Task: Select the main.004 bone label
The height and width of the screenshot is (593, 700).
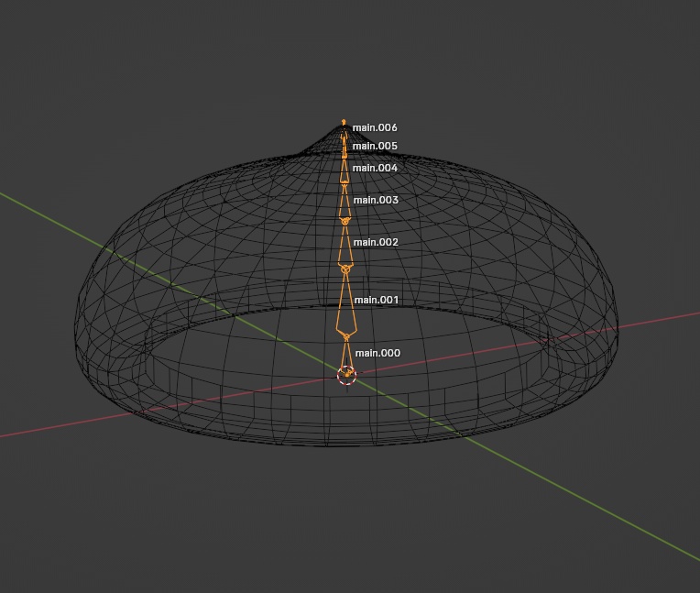Action: point(375,168)
